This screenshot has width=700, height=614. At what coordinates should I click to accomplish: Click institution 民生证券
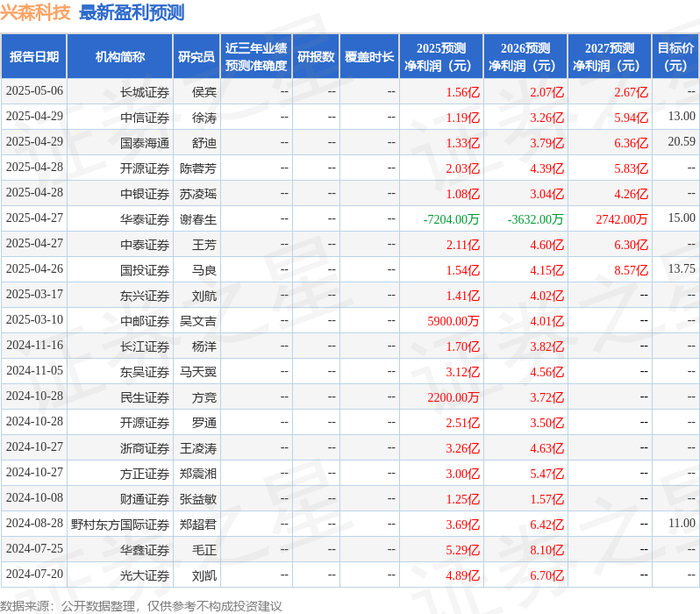(145, 397)
